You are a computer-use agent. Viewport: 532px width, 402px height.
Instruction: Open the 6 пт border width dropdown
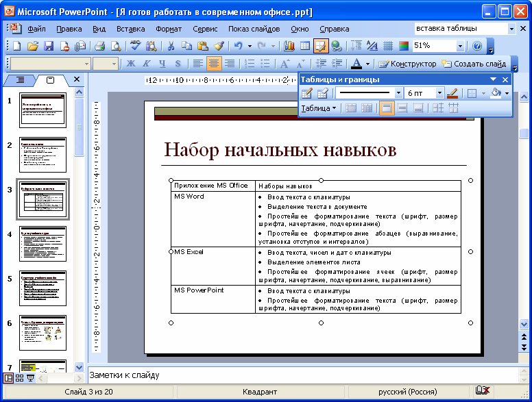click(439, 93)
